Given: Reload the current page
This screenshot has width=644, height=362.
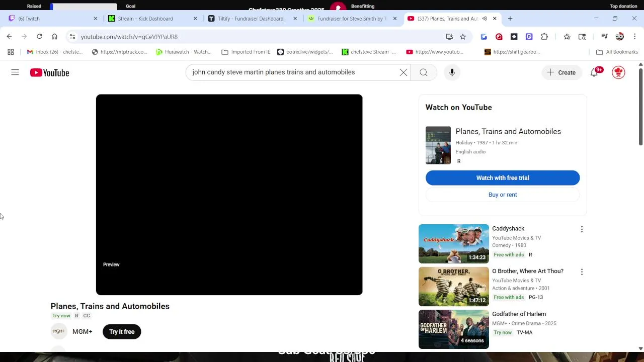Looking at the screenshot, I should (39, 37).
